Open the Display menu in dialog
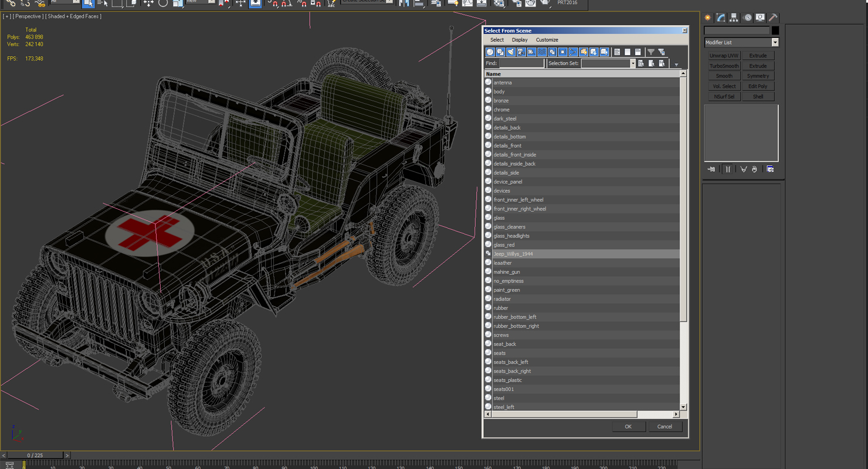868x469 pixels. (520, 40)
